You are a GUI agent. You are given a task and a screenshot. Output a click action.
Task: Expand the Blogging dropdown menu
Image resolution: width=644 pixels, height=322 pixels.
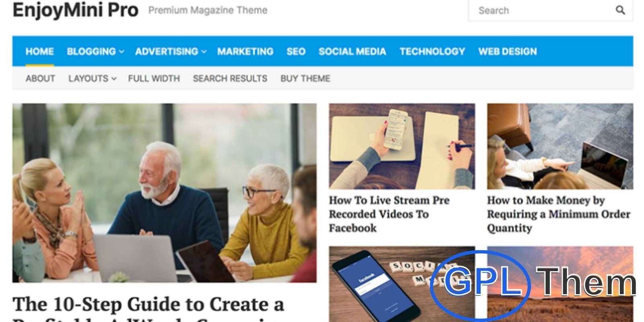95,52
